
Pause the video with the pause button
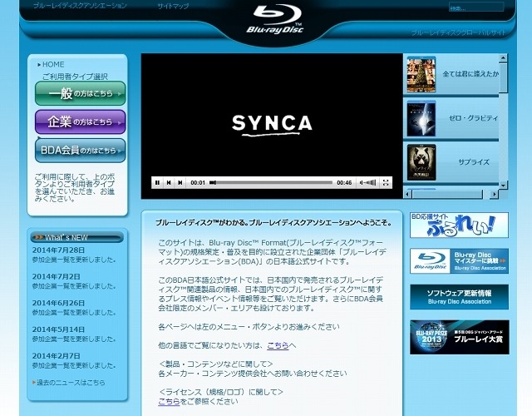[x=157, y=183]
